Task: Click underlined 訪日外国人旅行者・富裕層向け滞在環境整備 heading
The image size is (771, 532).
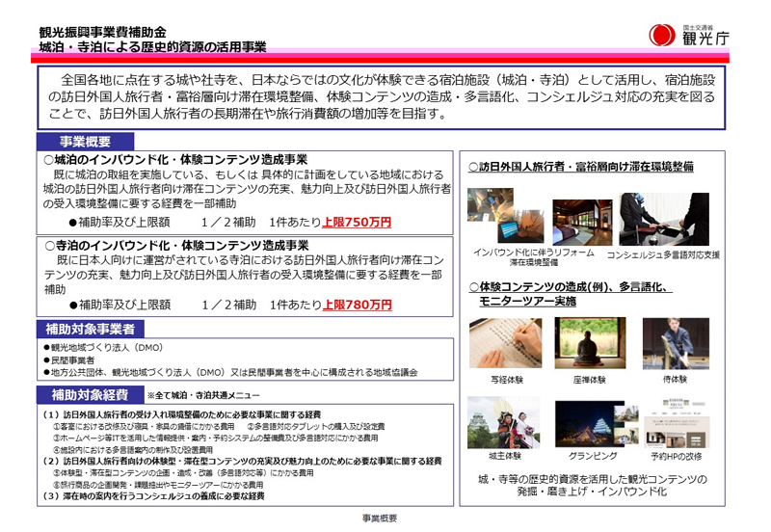Action: pyautogui.click(x=581, y=167)
